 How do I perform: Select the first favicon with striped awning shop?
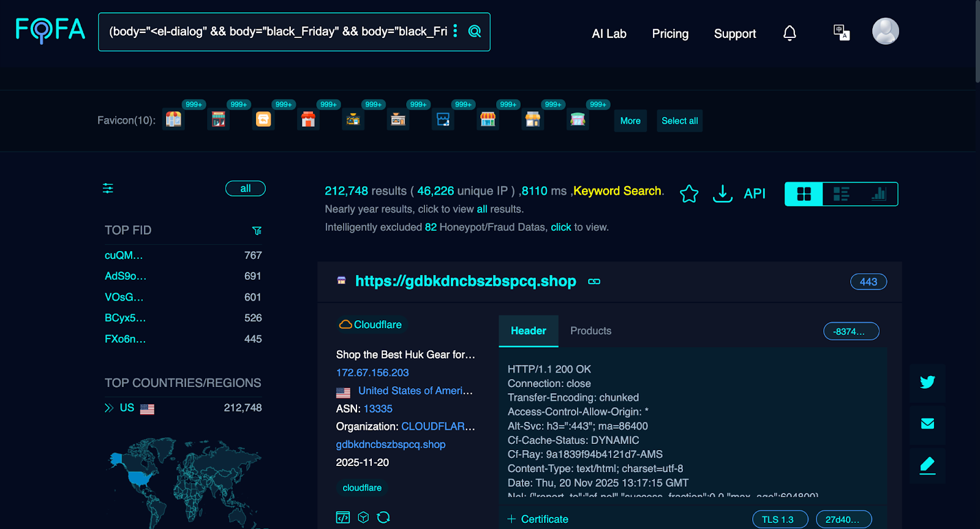click(174, 119)
